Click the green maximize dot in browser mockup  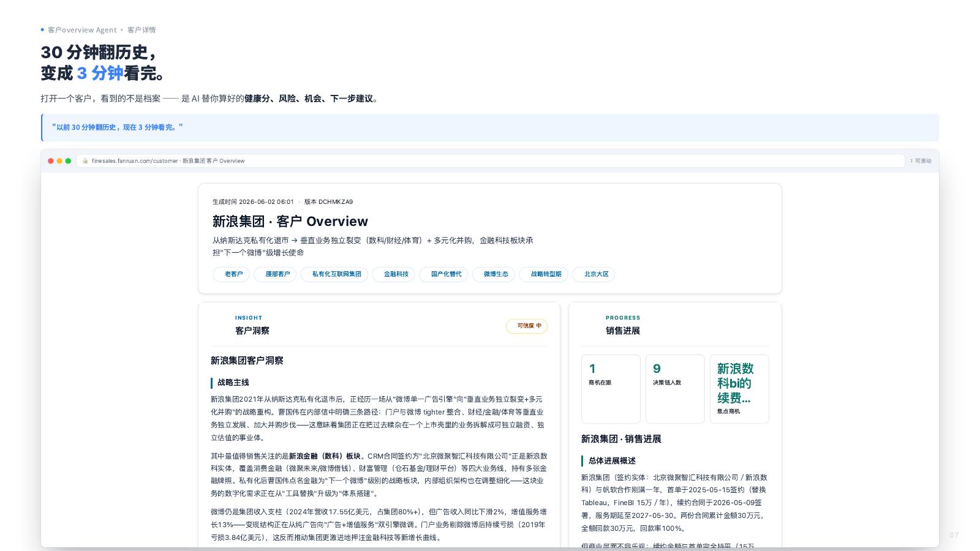coord(68,161)
